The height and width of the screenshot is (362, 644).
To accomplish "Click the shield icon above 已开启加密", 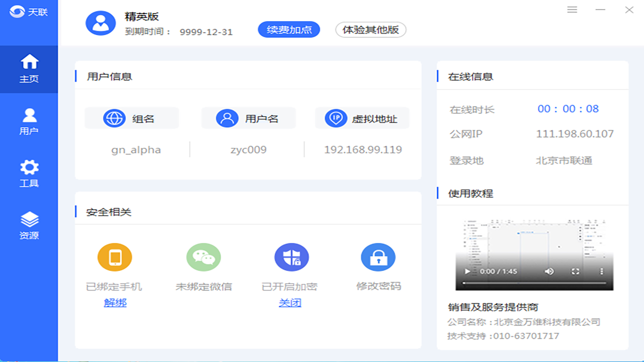I will click(x=291, y=257).
